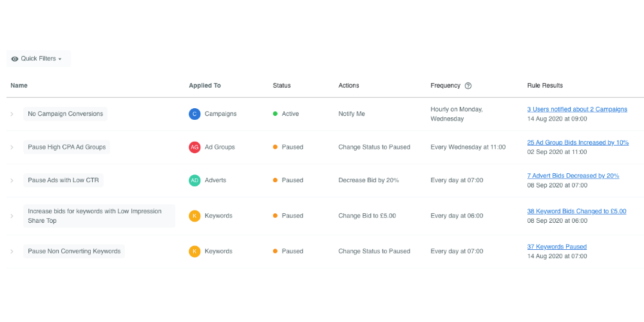The height and width of the screenshot is (322, 644).
Task: Click the eye icon in Quick Filters
Action: tap(15, 59)
